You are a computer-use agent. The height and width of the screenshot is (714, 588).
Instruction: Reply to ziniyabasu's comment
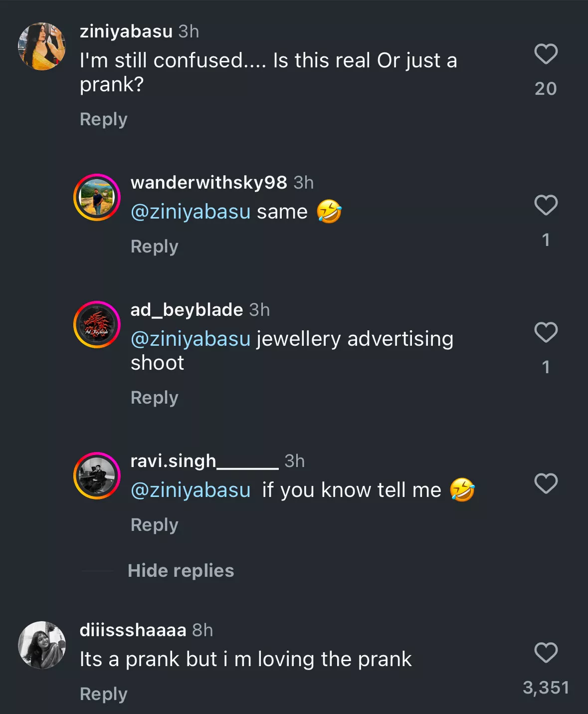tap(104, 119)
